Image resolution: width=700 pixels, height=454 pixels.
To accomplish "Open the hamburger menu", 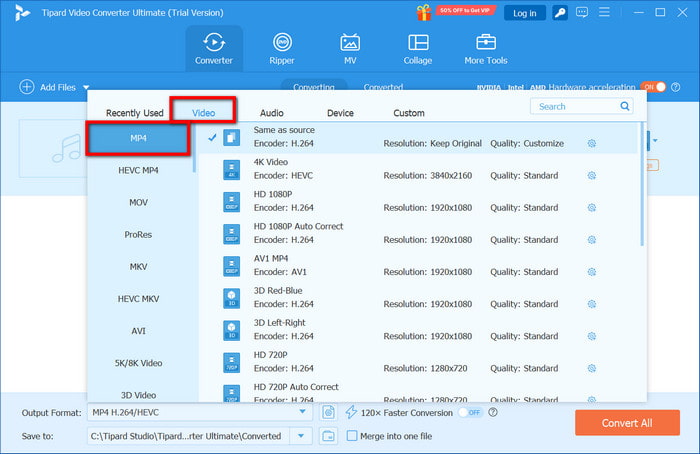I will tap(604, 12).
